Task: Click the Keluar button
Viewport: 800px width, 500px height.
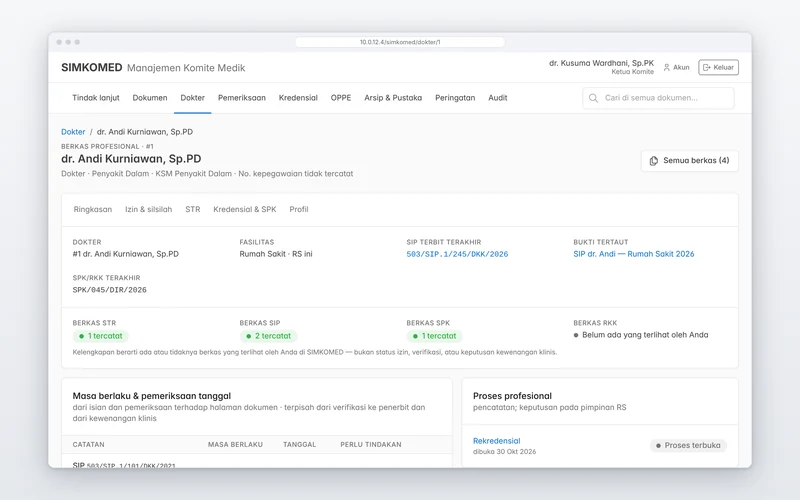Action: [718, 67]
